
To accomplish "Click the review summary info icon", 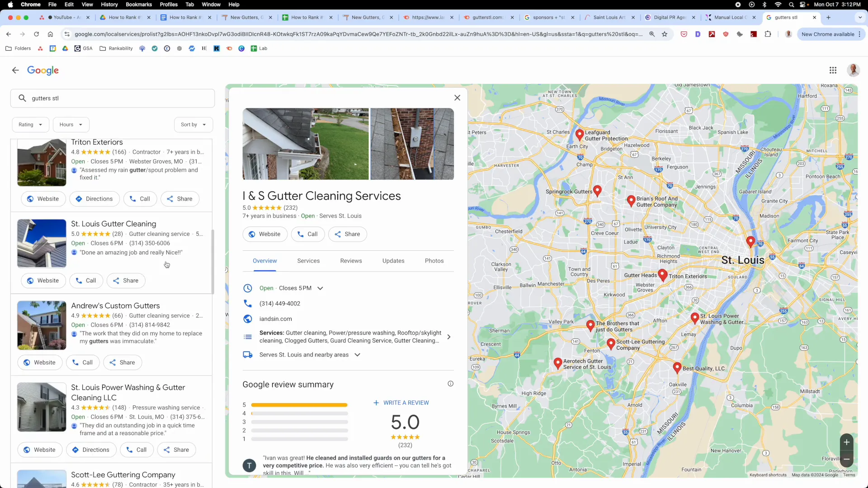I will (x=450, y=384).
